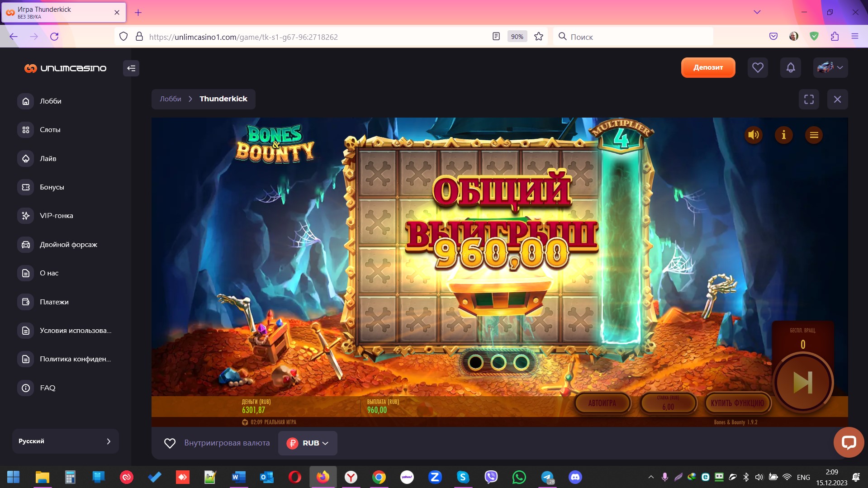This screenshot has height=488, width=868.
Task: Open favorites heart in header
Action: 758,68
